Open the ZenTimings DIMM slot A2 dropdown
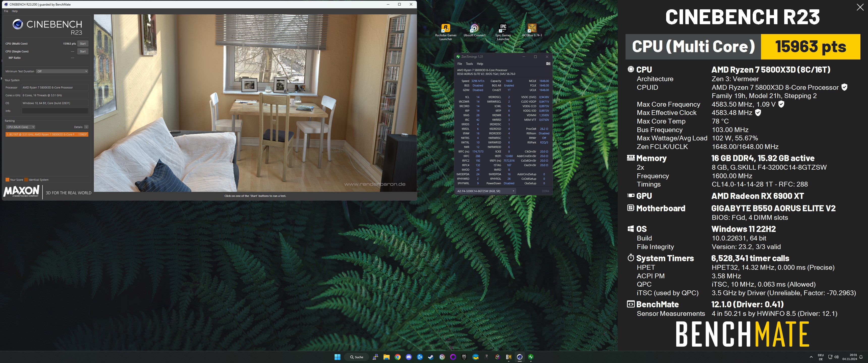The width and height of the screenshot is (868, 363). 485,191
